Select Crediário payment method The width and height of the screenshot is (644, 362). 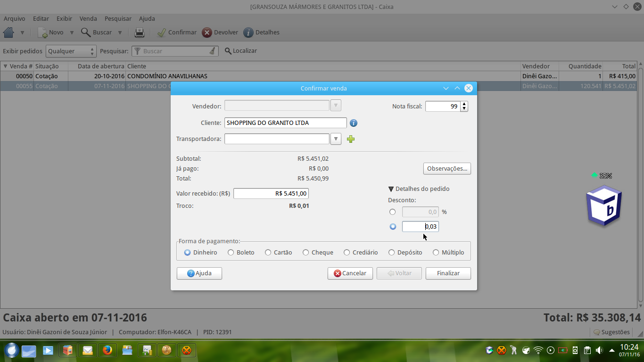(361, 252)
